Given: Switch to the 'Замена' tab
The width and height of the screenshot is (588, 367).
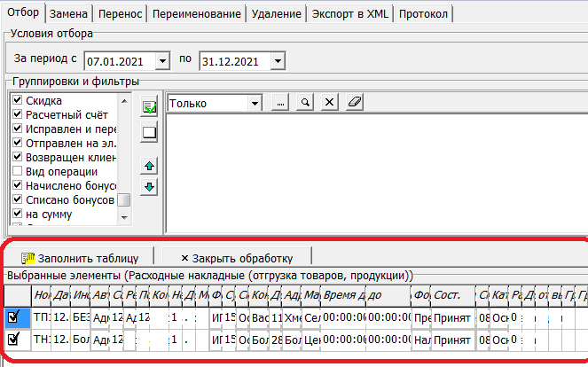Looking at the screenshot, I should pos(68,15).
